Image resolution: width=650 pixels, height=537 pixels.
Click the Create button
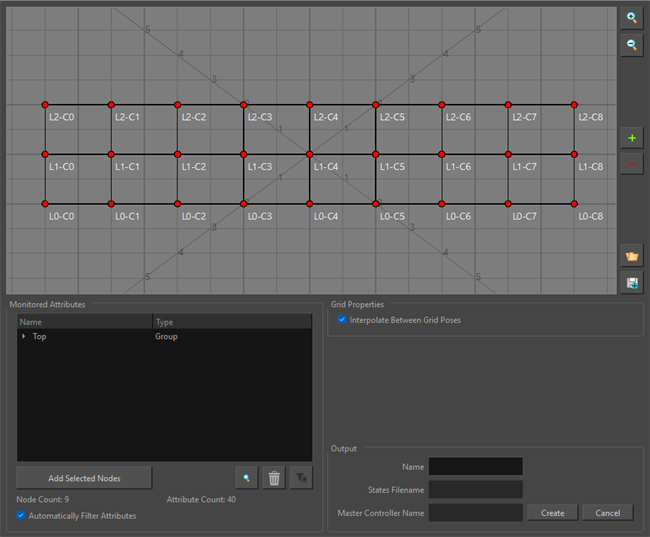coord(552,513)
